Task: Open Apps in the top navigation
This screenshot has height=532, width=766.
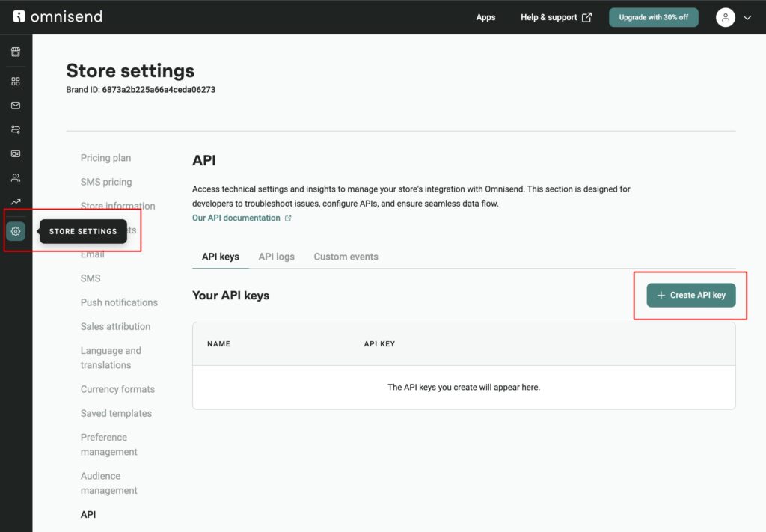Action: (485, 17)
